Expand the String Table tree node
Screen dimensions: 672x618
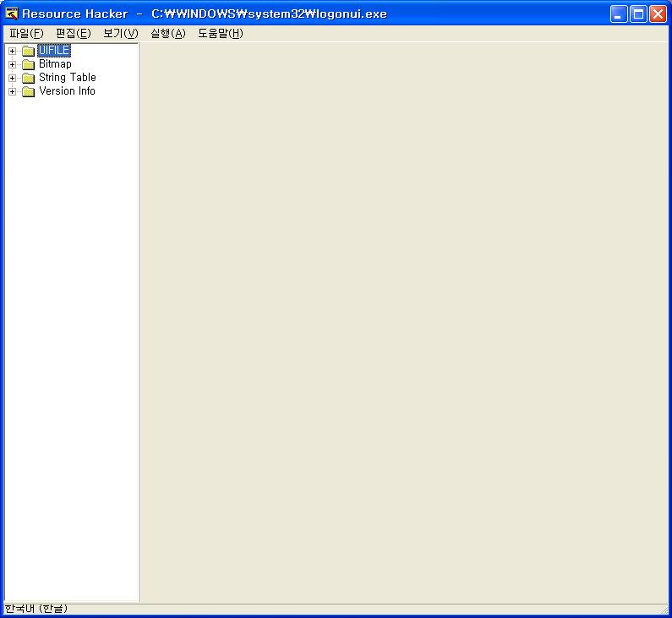click(x=13, y=79)
